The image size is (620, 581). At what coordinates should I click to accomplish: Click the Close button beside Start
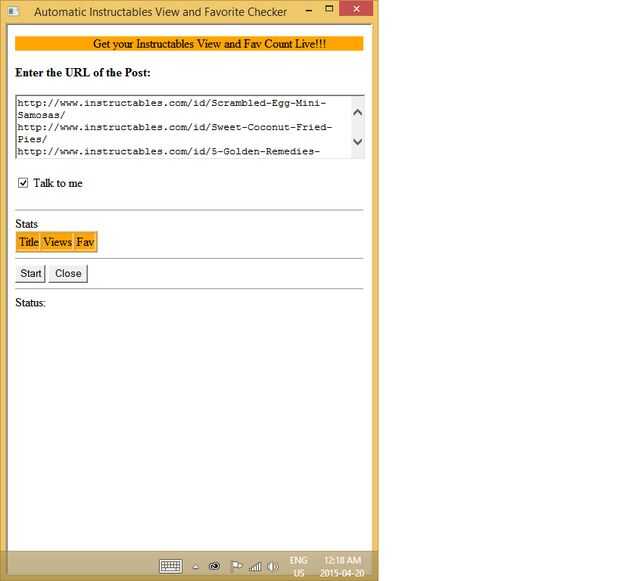click(68, 273)
